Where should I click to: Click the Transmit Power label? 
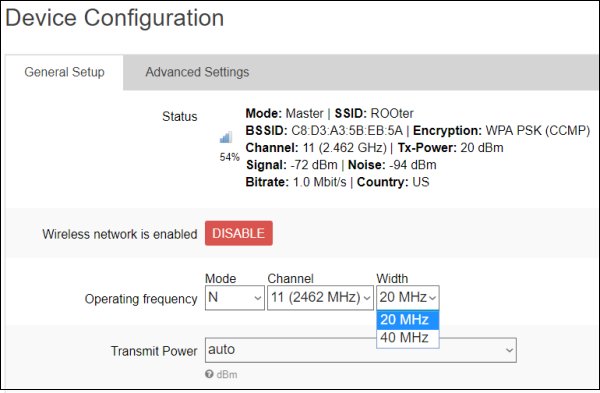(x=154, y=351)
